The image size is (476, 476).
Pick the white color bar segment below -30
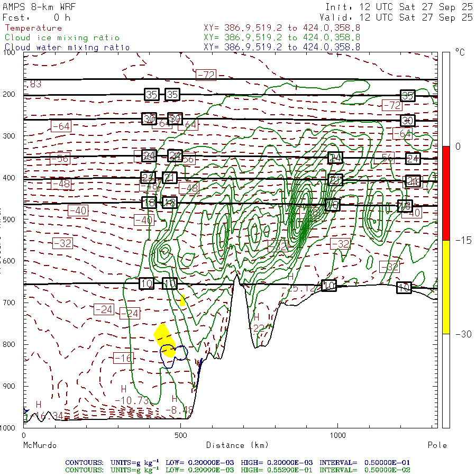tap(446, 381)
